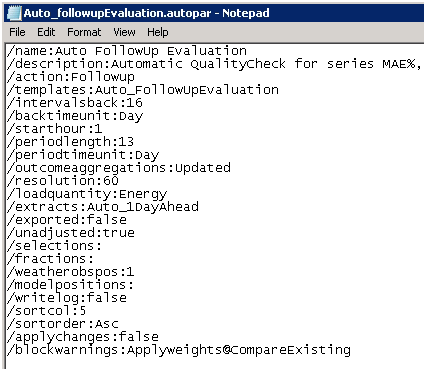The width and height of the screenshot is (425, 370).
Task: Place cursor at /resolution:60
Action: tap(63, 181)
